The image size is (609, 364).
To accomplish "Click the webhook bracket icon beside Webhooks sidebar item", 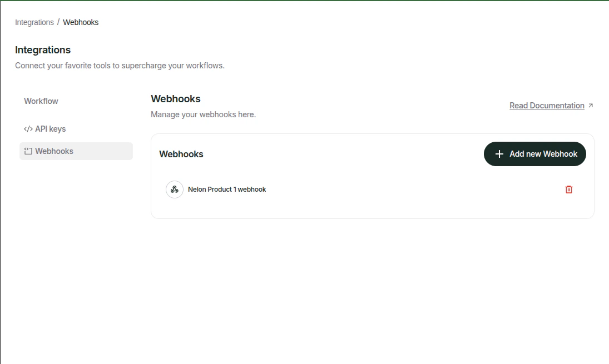I will (x=28, y=151).
